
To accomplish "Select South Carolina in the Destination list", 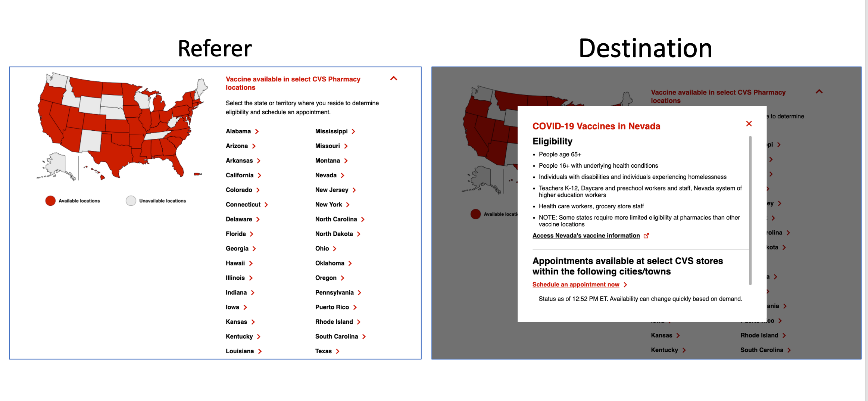I will [x=762, y=350].
